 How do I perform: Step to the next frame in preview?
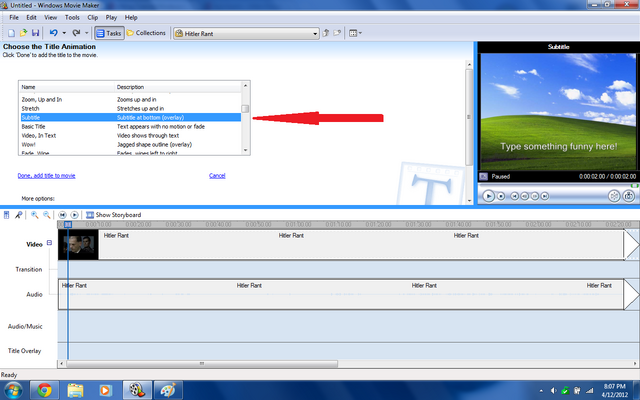[x=535, y=196]
